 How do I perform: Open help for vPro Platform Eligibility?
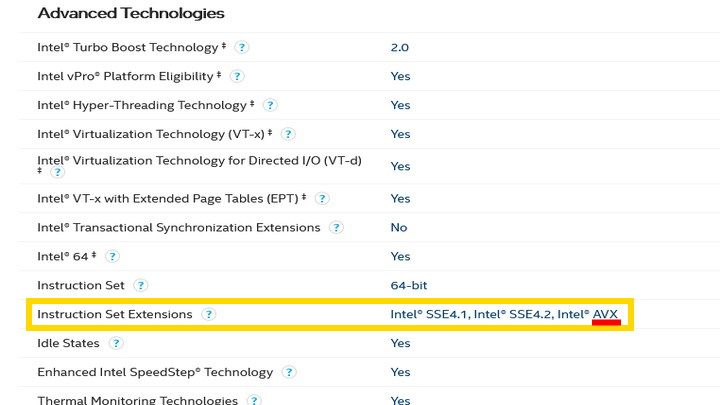237,76
